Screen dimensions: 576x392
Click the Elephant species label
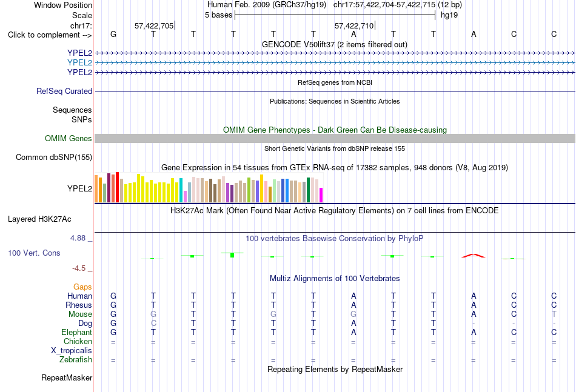click(76, 332)
